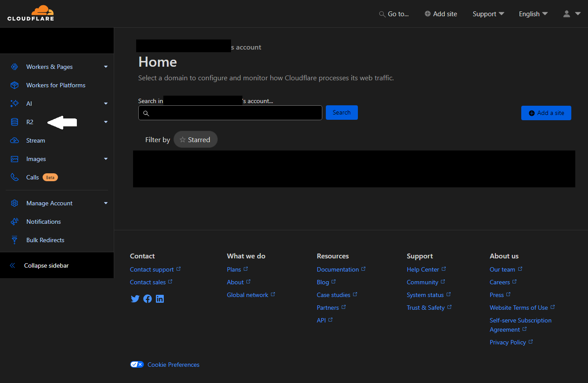Open the Calls Beta feature
Viewport: 588px width, 383px height.
pyautogui.click(x=32, y=177)
